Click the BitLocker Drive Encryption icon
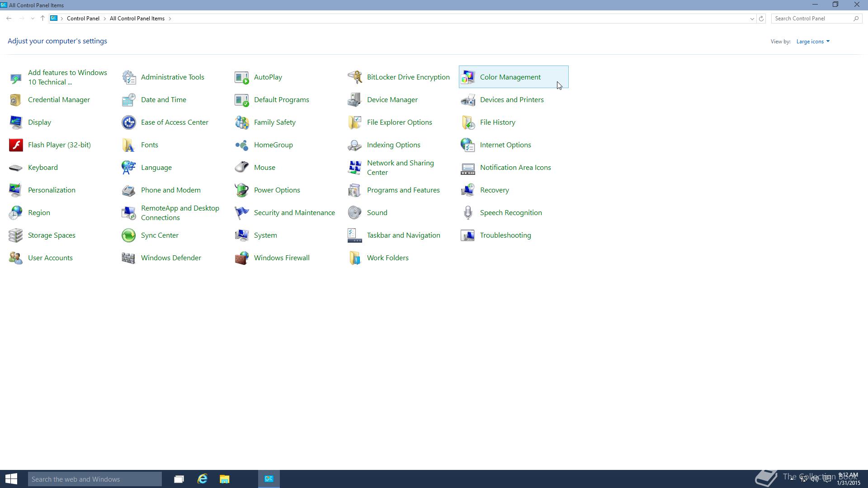This screenshot has height=488, width=868. point(355,77)
